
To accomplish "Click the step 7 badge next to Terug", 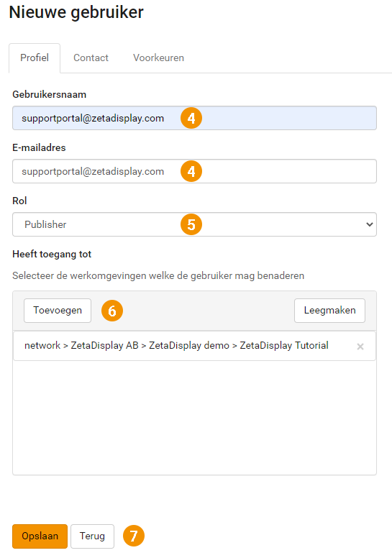I will (x=134, y=536).
